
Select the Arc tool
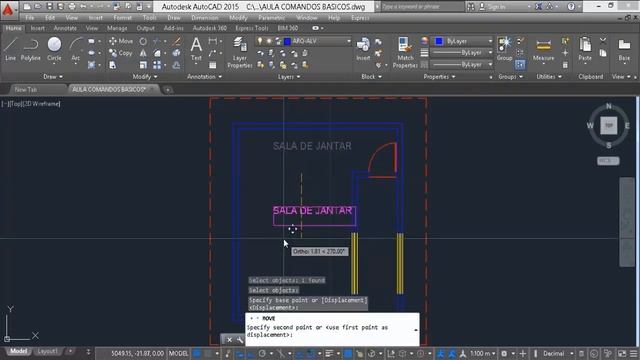[x=76, y=49]
